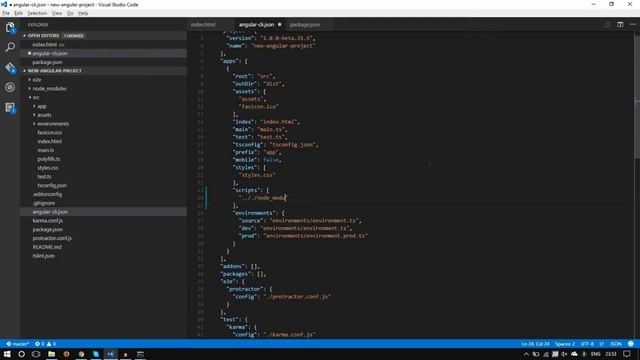The height and width of the screenshot is (360, 640).
Task: Open File Explorer from the taskbar
Action: 51,354
